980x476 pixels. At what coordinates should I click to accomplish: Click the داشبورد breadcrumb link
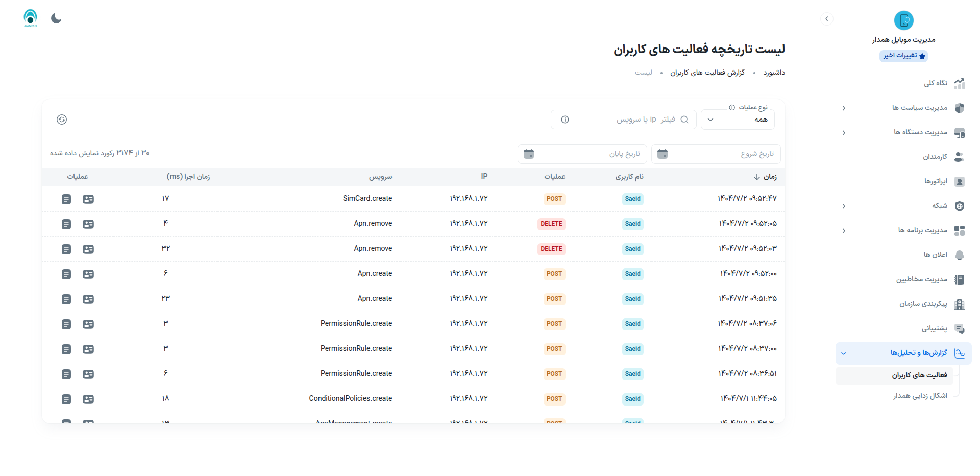774,73
